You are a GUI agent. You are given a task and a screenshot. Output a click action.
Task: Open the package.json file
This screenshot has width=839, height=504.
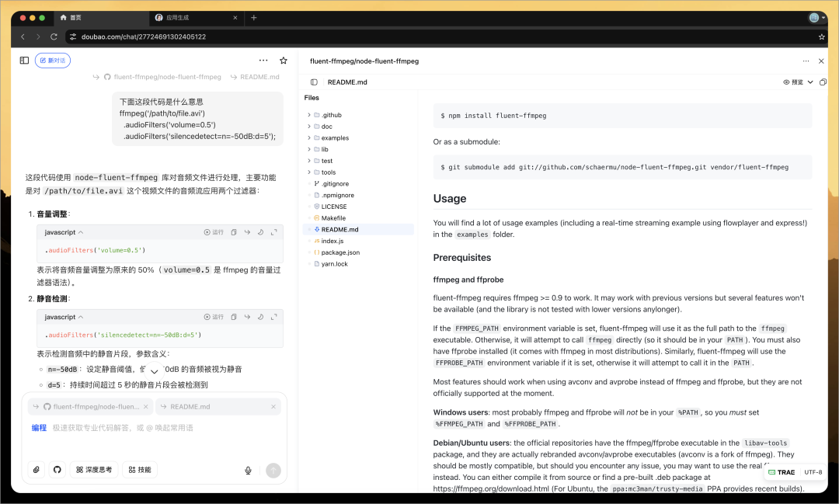(x=358, y=252)
